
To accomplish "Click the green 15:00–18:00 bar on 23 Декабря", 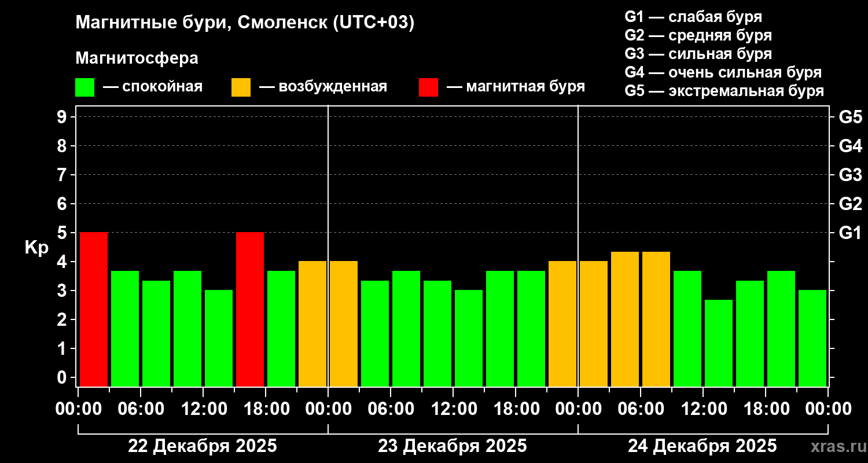I will click(x=500, y=328).
